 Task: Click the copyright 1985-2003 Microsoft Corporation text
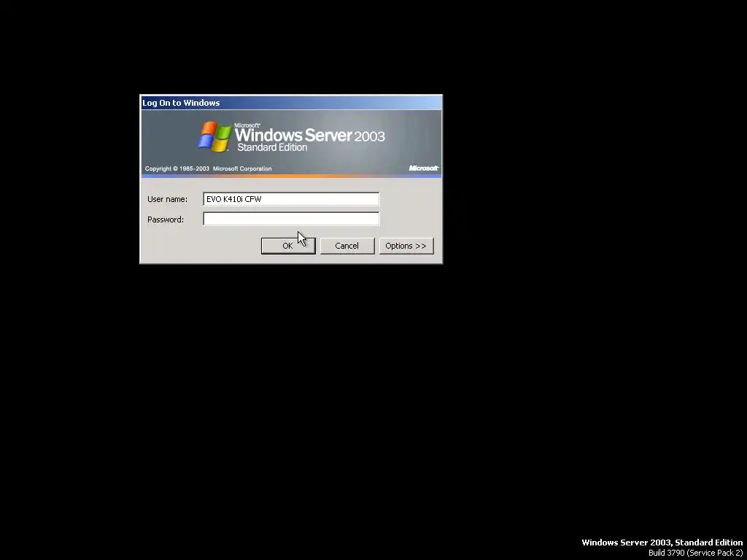point(208,168)
